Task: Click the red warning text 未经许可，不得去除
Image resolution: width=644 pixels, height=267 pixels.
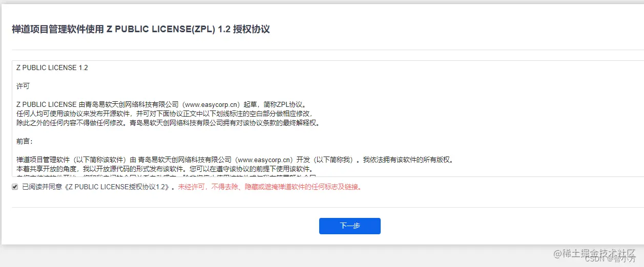Action: coord(271,187)
